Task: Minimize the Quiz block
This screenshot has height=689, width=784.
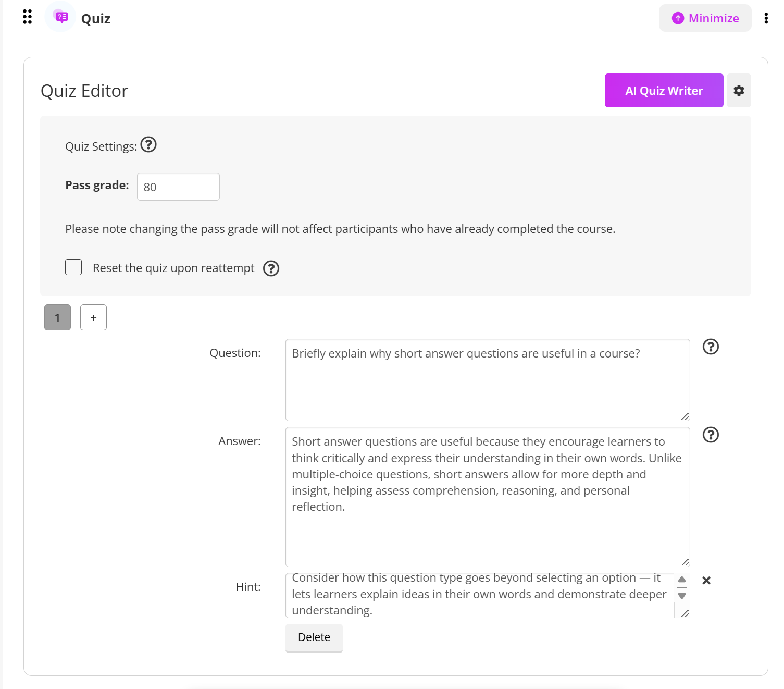Action: pos(705,18)
